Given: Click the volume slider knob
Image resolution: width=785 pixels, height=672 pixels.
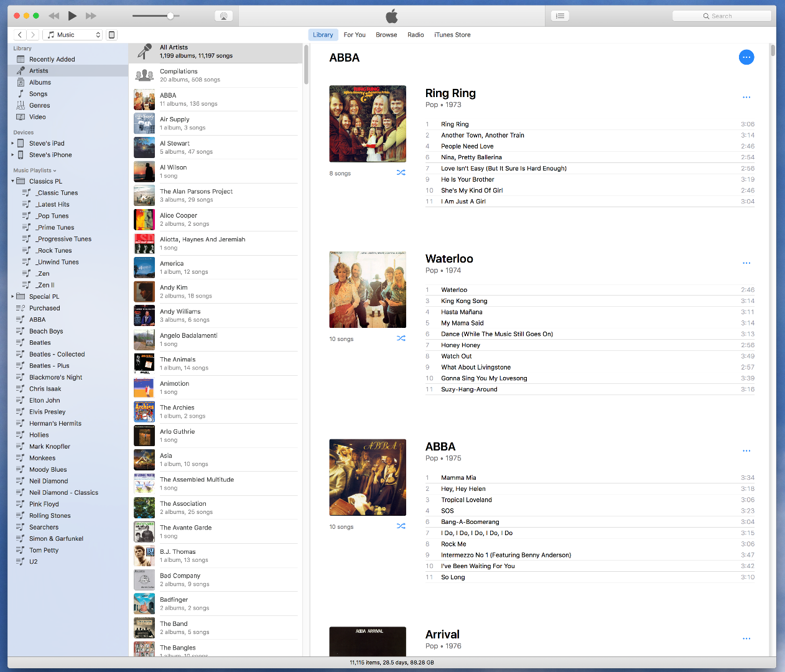Looking at the screenshot, I should tap(170, 16).
